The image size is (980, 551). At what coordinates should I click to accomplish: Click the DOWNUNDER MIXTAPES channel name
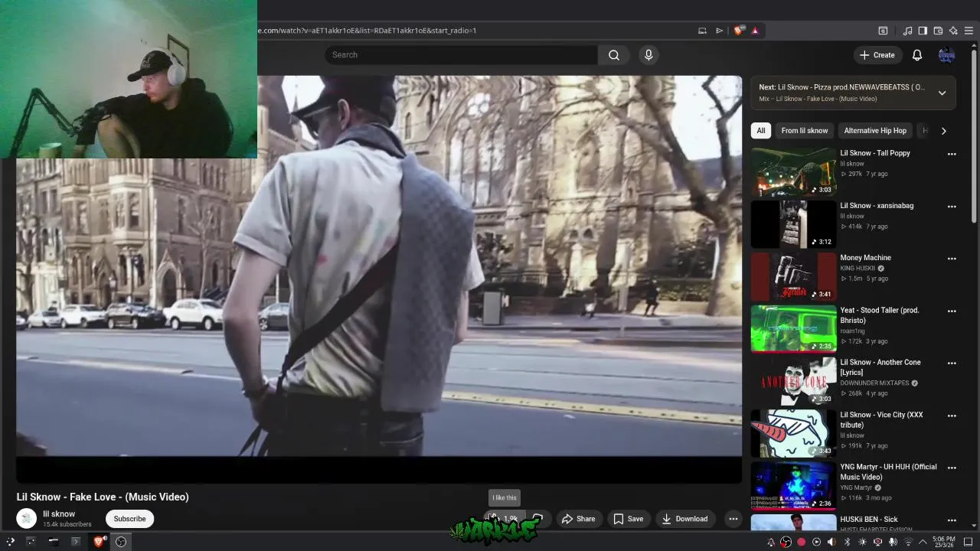click(874, 383)
